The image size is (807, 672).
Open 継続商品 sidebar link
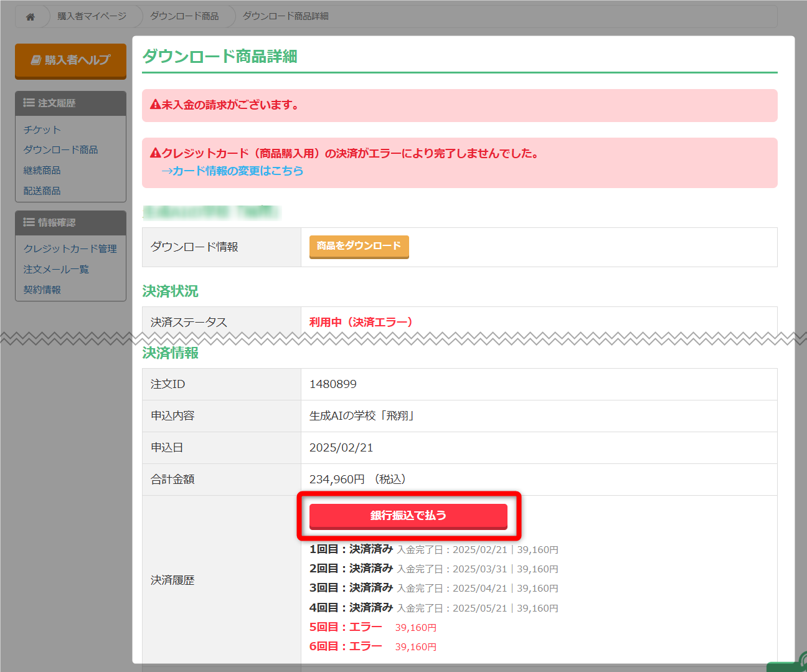coord(42,170)
